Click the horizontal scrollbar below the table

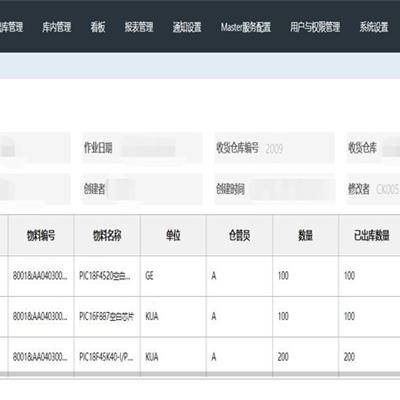[200, 375]
